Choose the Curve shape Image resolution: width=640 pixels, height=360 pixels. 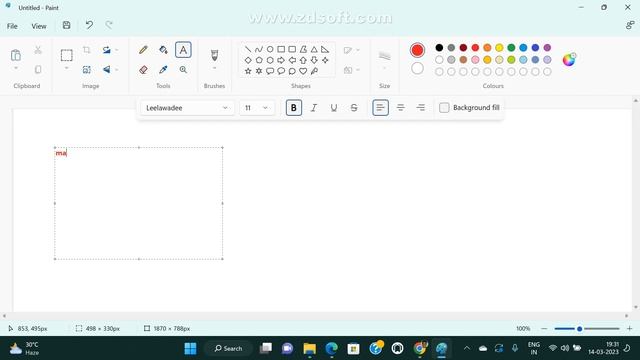[259, 49]
